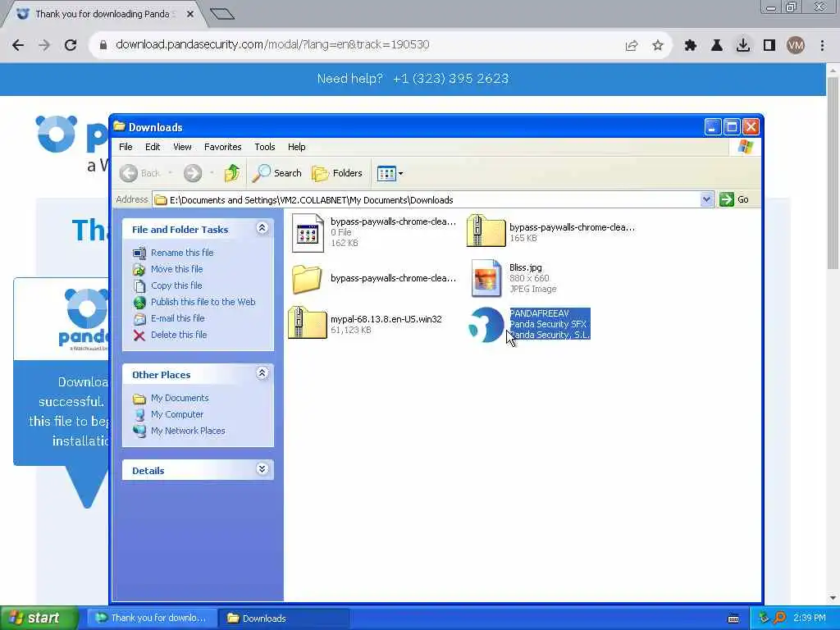Click the flask extension icon in Chrome
840x630 pixels.
click(x=716, y=46)
